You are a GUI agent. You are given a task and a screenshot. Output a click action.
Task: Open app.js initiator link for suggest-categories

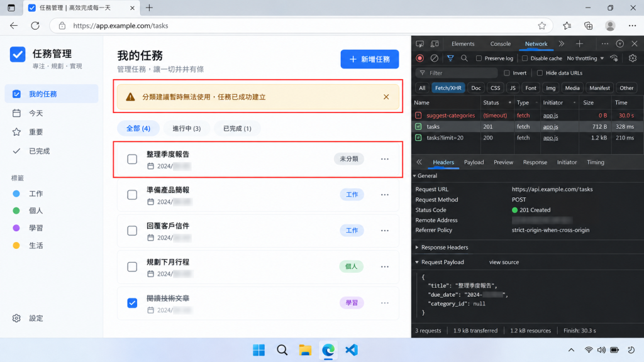[x=550, y=116]
